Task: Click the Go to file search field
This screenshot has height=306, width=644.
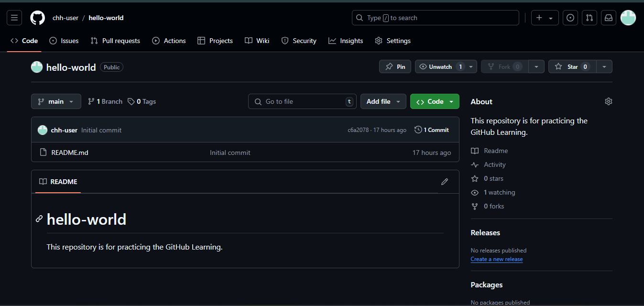Action: click(302, 101)
